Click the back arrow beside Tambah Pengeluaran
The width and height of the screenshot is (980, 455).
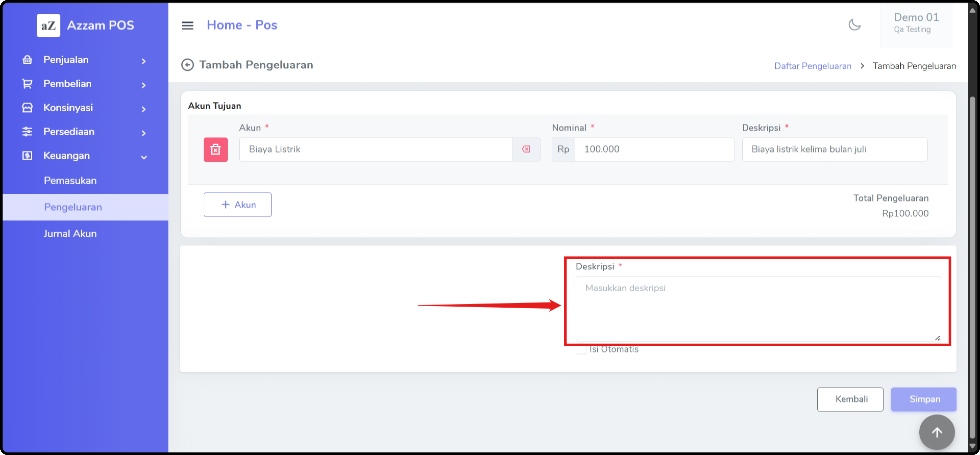pyautogui.click(x=187, y=65)
